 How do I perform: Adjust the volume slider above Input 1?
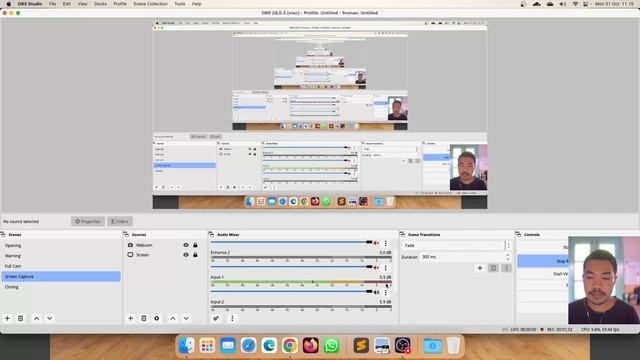click(291, 267)
